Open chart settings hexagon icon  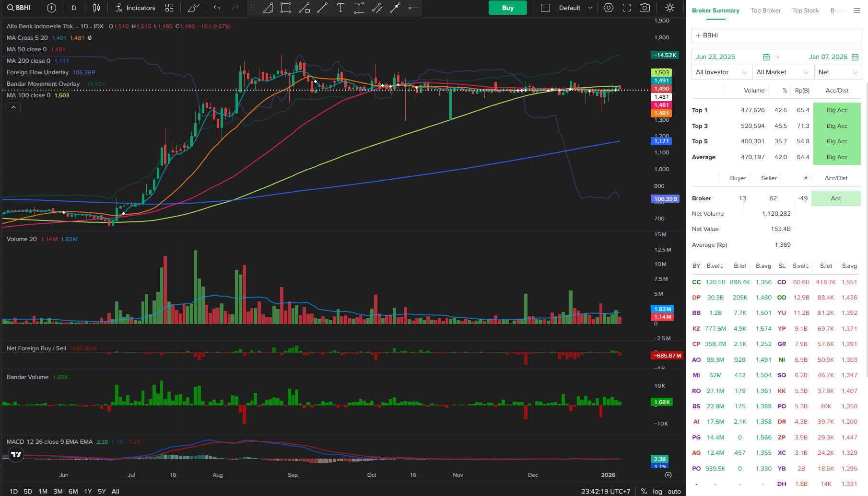click(x=609, y=8)
